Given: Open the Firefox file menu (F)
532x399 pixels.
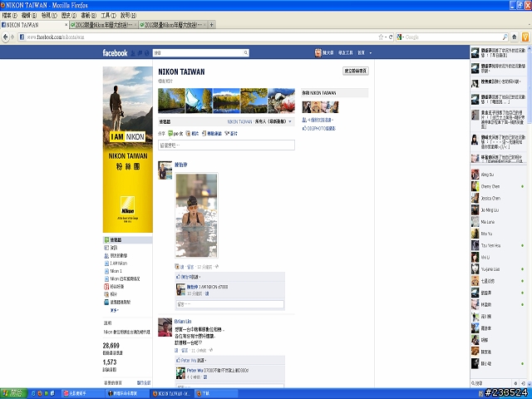Looking at the screenshot, I should 9,16.
